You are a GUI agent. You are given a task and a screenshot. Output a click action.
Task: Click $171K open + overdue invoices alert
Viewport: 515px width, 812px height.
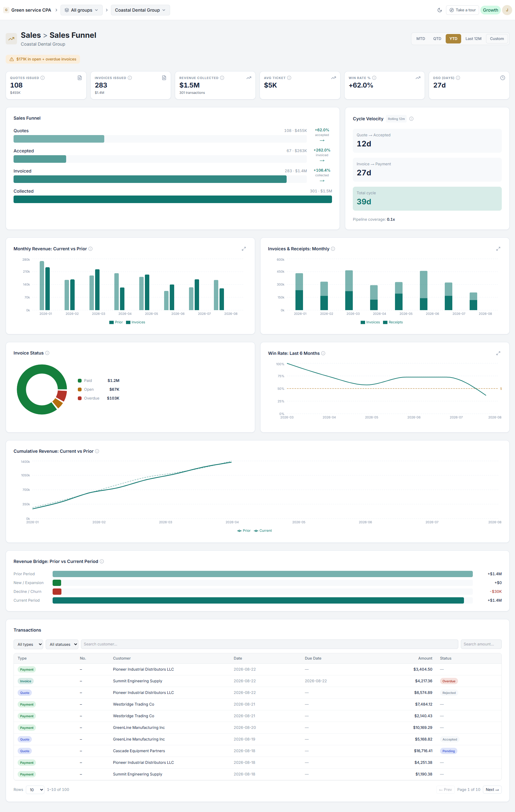(43, 59)
